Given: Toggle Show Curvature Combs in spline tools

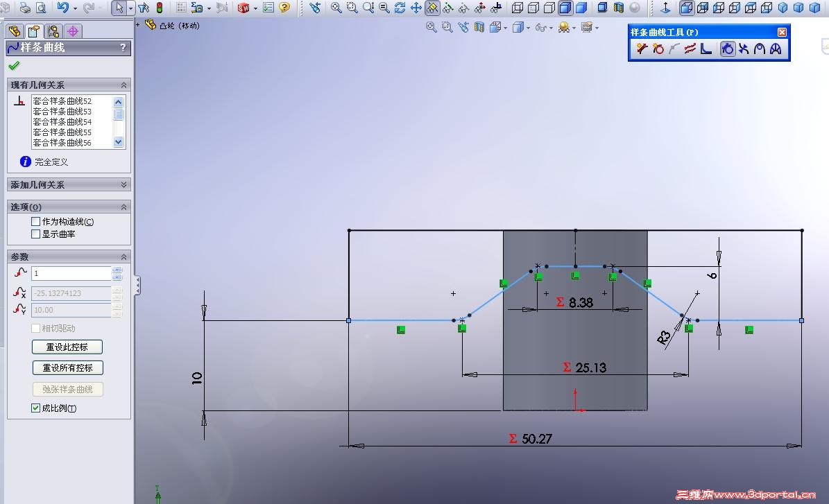Looking at the screenshot, I should coord(776,49).
